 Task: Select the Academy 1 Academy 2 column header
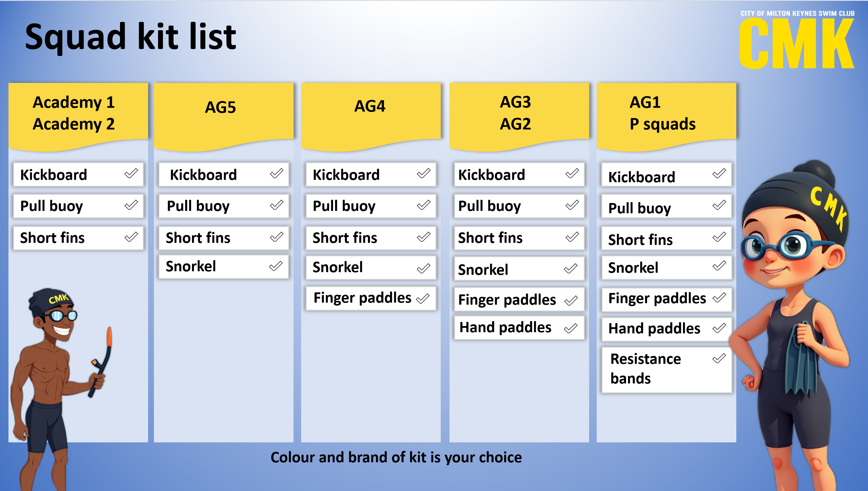[74, 113]
